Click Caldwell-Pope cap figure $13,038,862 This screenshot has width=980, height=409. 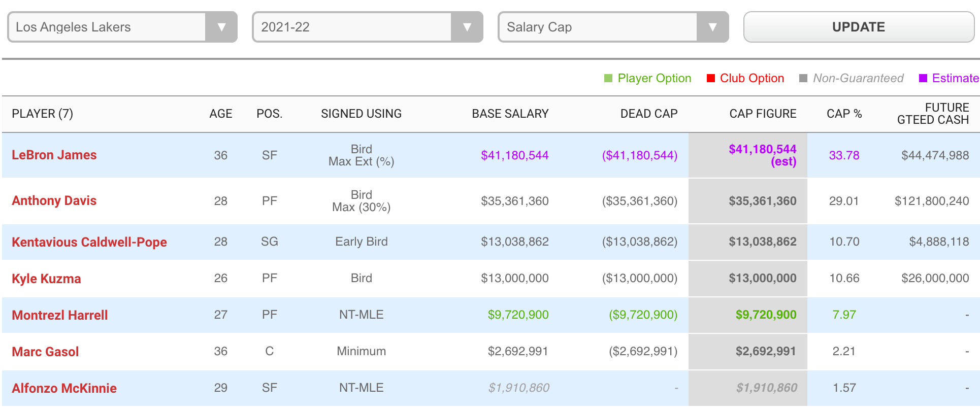[x=763, y=242]
